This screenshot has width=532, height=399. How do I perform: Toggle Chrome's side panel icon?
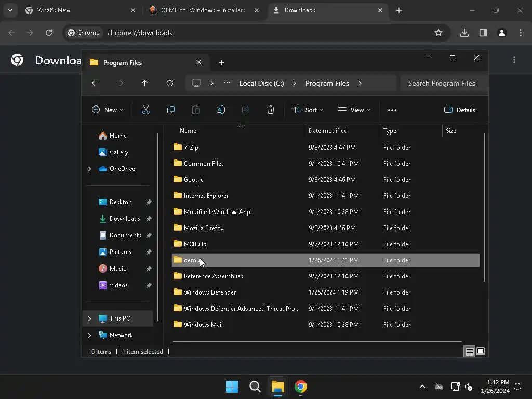coord(483,33)
